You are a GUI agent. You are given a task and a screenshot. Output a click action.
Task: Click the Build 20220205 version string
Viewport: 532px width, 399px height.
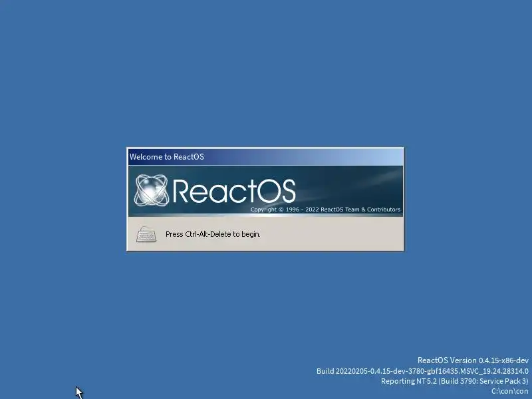(x=422, y=371)
